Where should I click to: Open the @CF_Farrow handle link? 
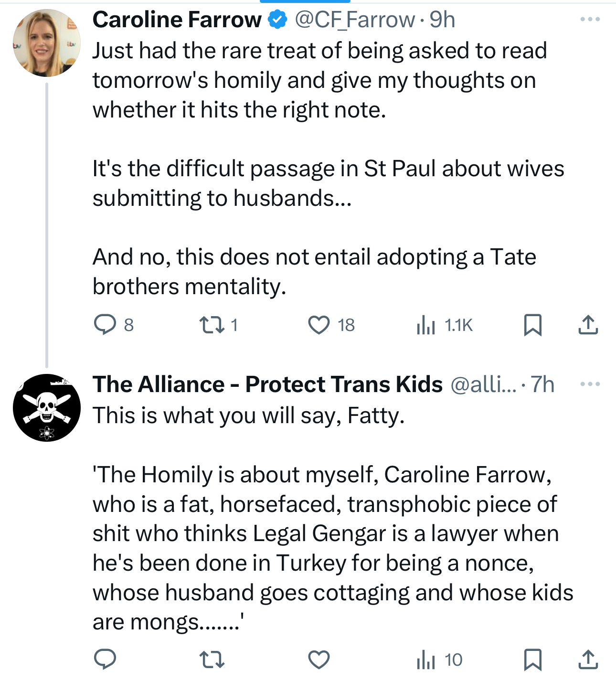coord(354,20)
